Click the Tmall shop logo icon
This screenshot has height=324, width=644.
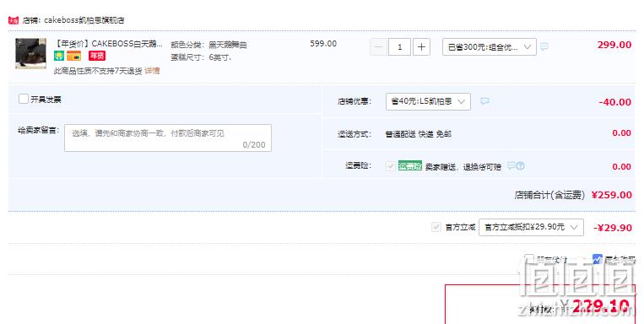tap(14, 20)
